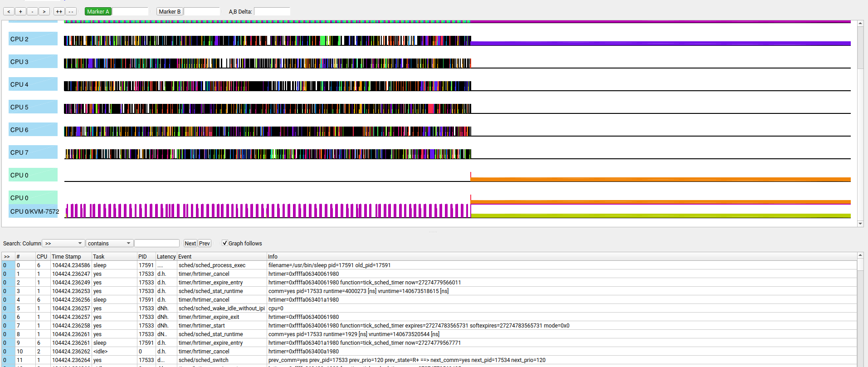
Task: Click the Latency column header
Action: coord(166,257)
